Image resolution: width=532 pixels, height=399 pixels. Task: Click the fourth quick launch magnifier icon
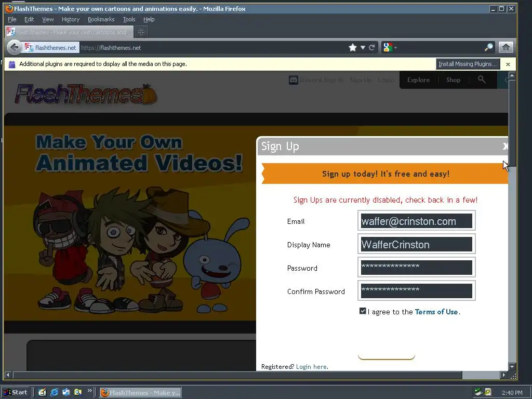pyautogui.click(x=78, y=392)
